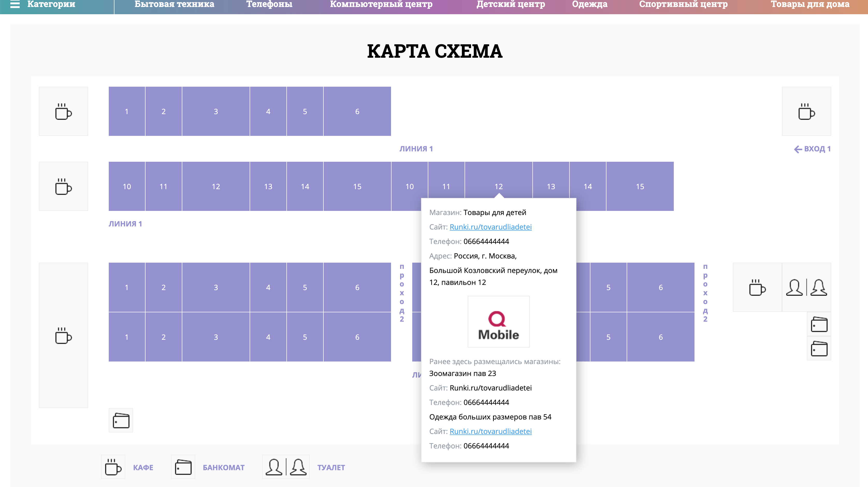Open the Телефоны menu item
The height and width of the screenshot is (487, 868).
click(x=269, y=4)
